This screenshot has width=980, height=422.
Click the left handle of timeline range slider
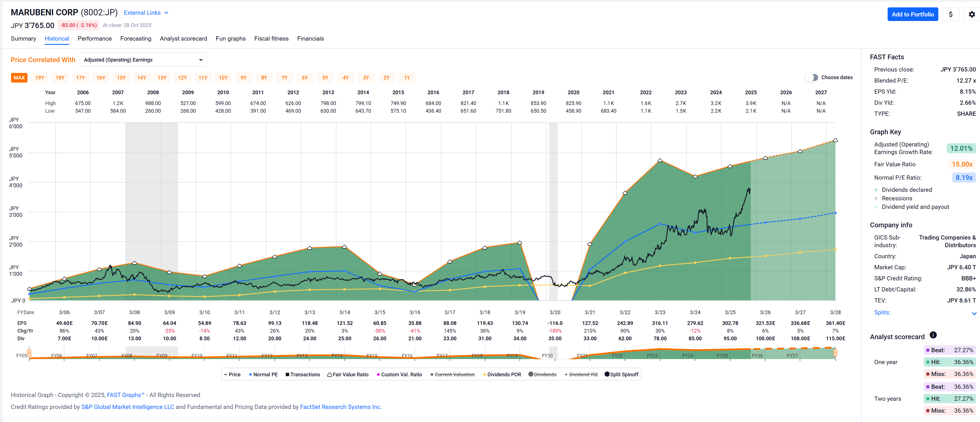coord(29,353)
